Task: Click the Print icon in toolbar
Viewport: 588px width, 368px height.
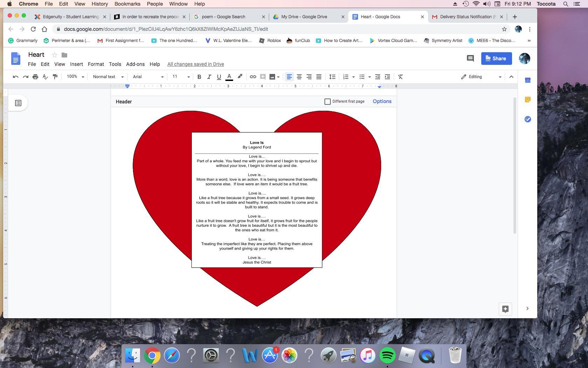Action: pyautogui.click(x=35, y=77)
